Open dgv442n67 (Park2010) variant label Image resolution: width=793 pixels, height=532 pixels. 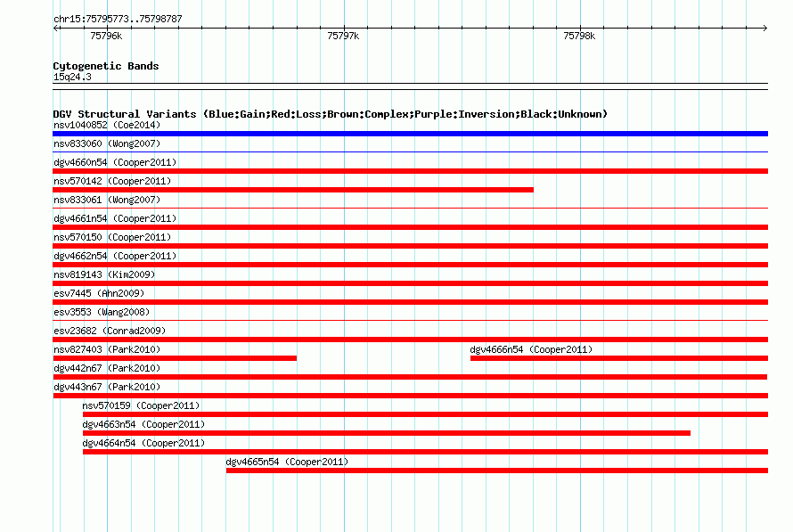pos(107,368)
